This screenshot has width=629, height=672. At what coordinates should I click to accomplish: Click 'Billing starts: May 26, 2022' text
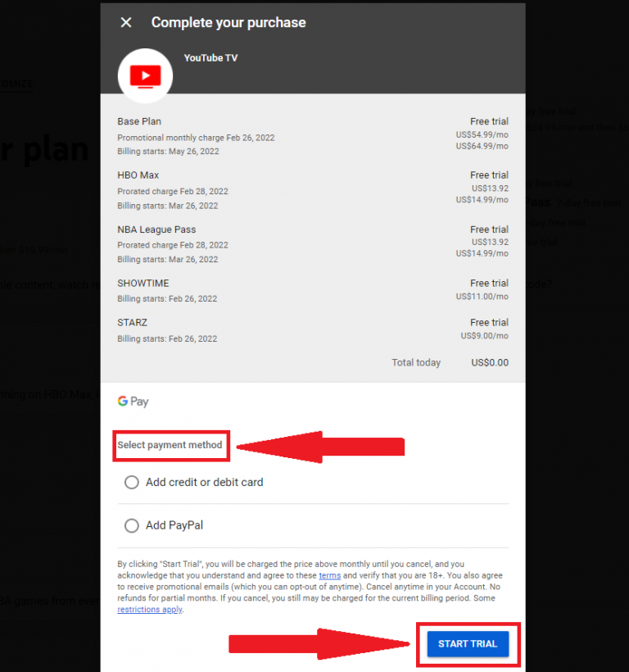(168, 152)
